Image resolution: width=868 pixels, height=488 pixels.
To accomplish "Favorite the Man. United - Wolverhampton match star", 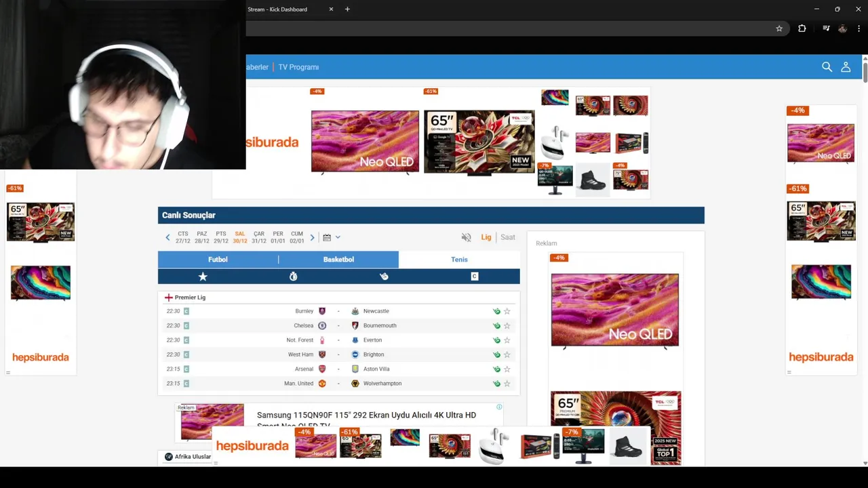I will (x=507, y=384).
